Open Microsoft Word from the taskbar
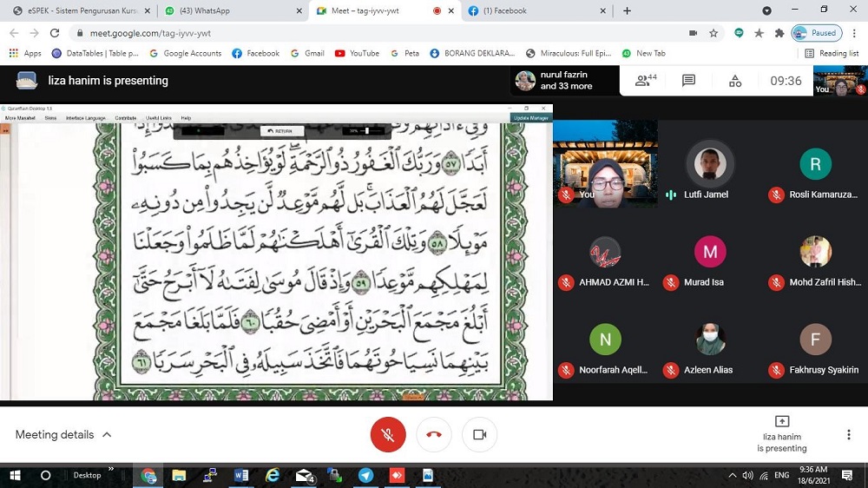The height and width of the screenshot is (488, 868). (x=240, y=475)
